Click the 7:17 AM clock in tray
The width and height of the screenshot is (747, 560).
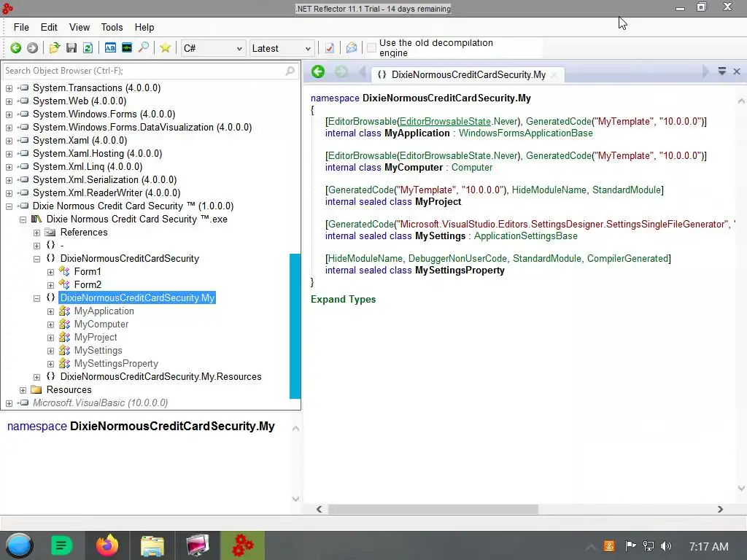(x=708, y=546)
